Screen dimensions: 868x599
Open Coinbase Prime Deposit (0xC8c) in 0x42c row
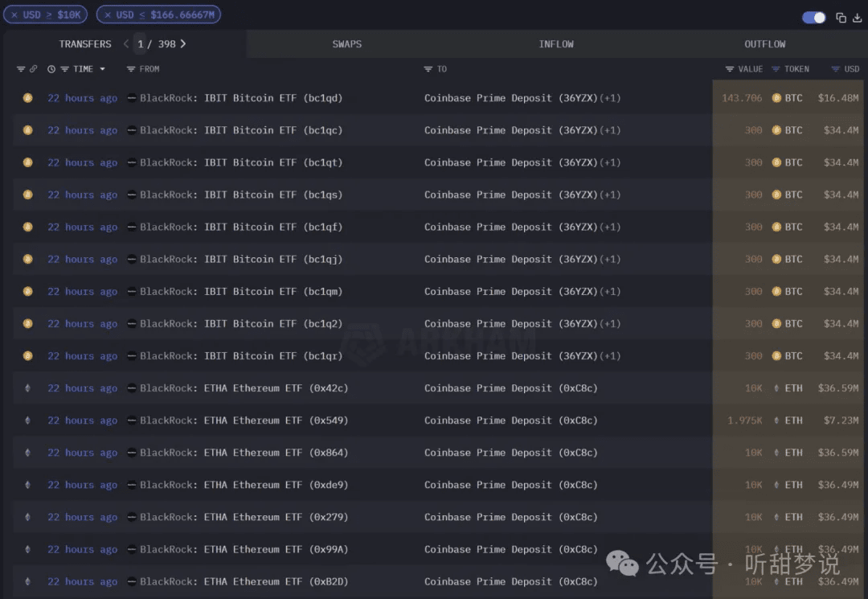(x=511, y=388)
